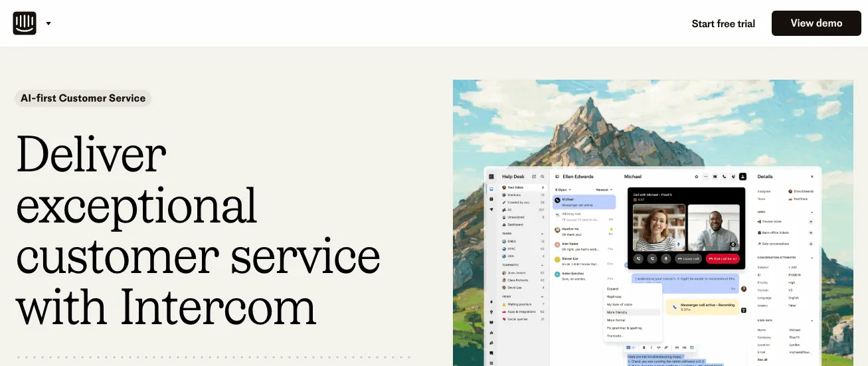This screenshot has height=366, width=868.
Task: Collapse the Views section chevron
Action: pos(543,296)
